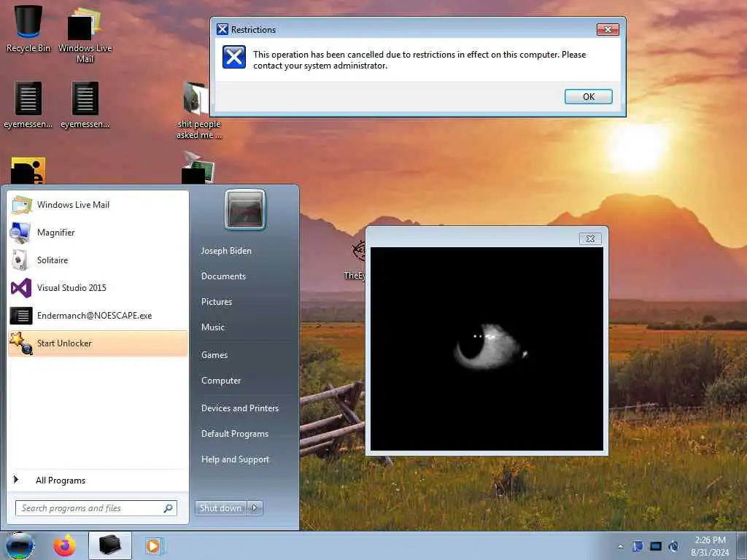This screenshot has height=560, width=747.
Task: Open the Joseph Biden user folder
Action: pos(226,251)
